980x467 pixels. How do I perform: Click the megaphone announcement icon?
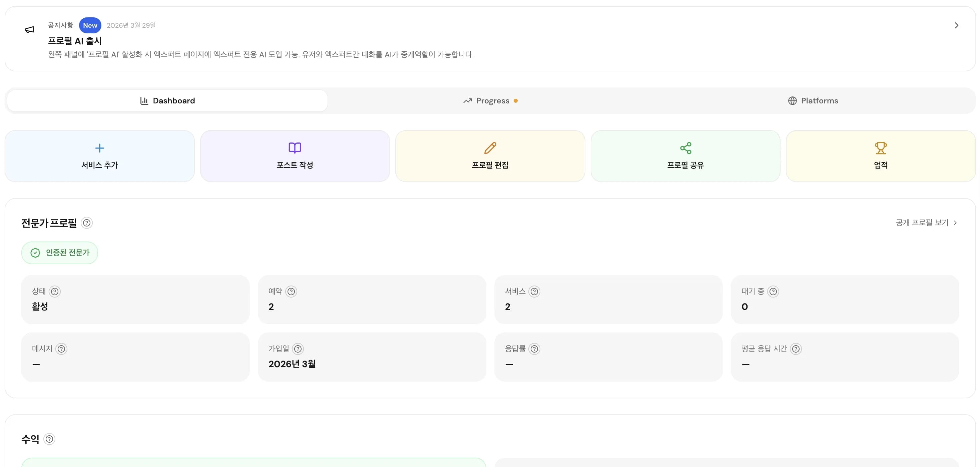point(30,29)
